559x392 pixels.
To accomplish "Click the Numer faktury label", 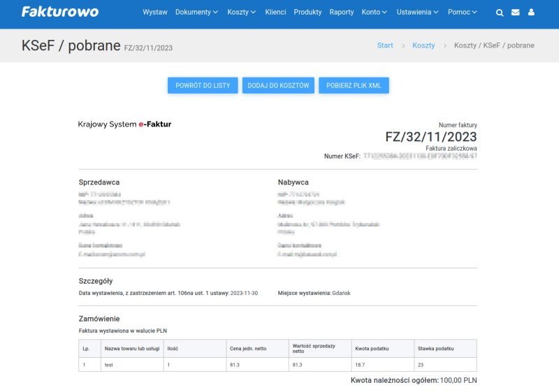I will (x=458, y=125).
